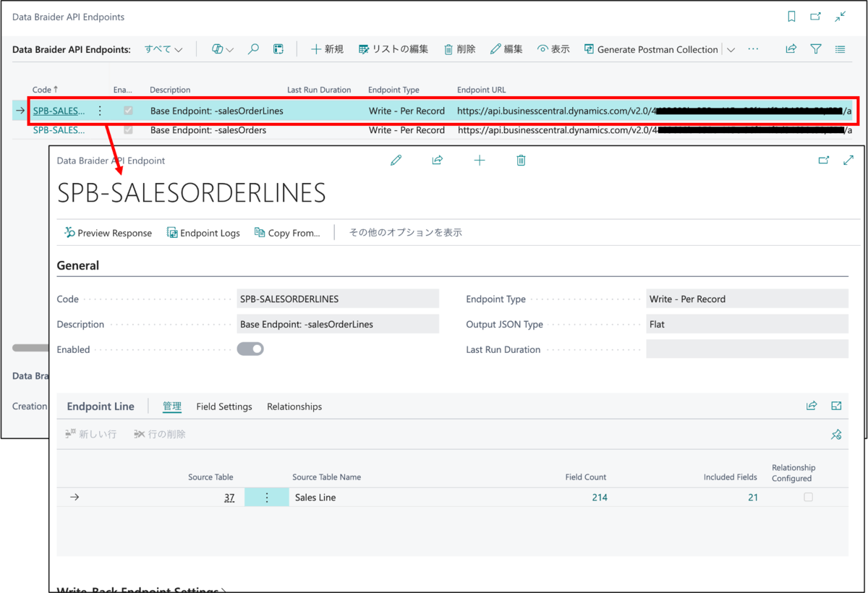This screenshot has height=593, width=868.
Task: Click the analysis mode table icon
Action: click(x=278, y=49)
